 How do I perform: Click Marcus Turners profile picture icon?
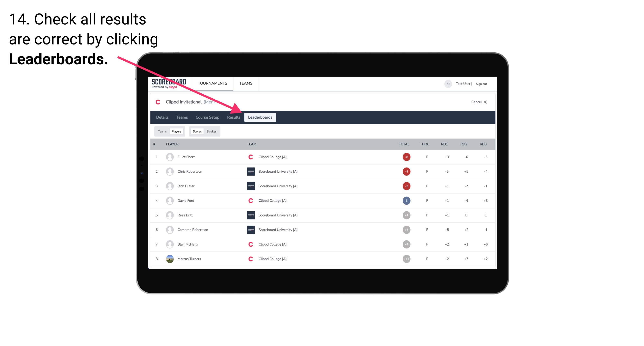coord(169,259)
